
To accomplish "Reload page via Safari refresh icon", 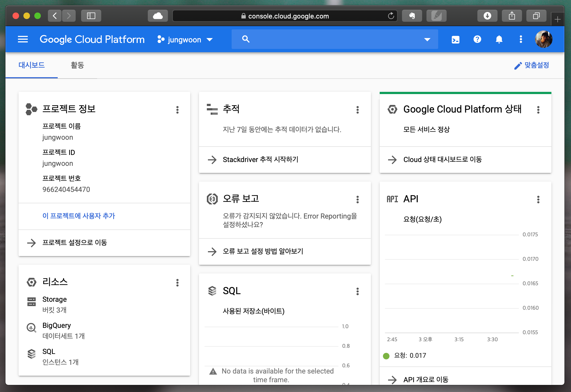I will click(x=391, y=16).
